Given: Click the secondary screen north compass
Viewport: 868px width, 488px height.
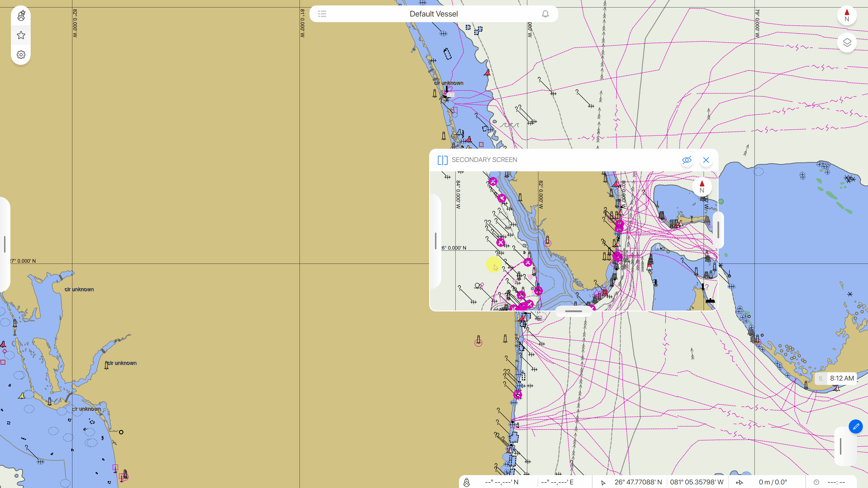Looking at the screenshot, I should click(x=702, y=186).
